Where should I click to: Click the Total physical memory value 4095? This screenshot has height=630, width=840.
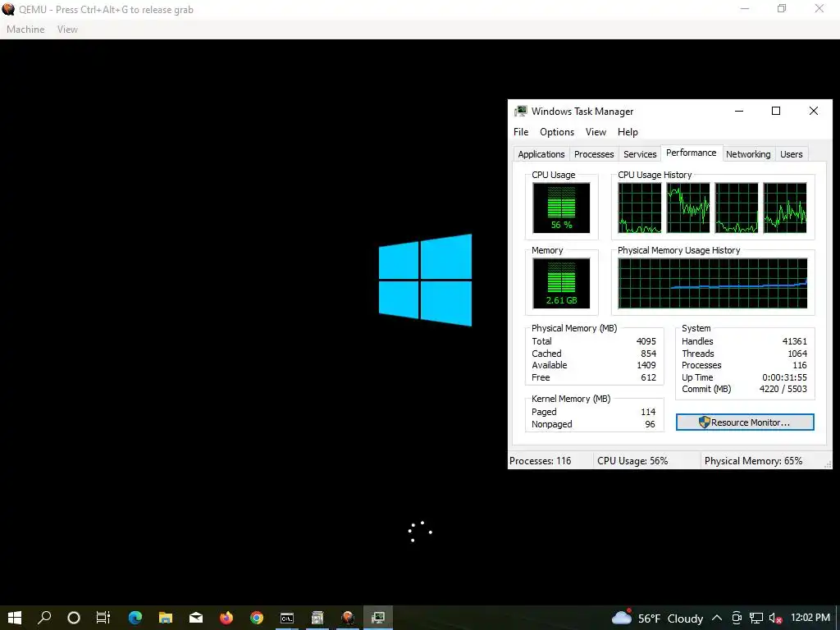click(x=646, y=341)
